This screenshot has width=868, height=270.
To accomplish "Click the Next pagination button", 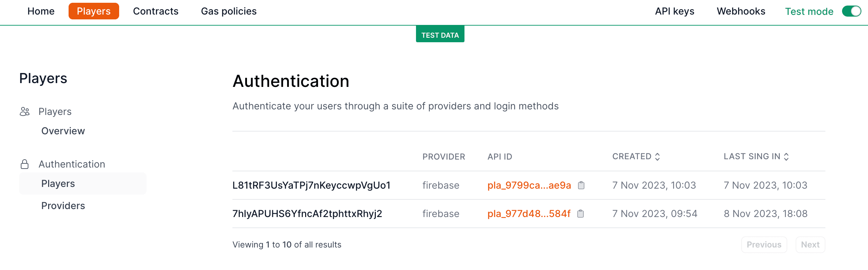I will point(810,245).
